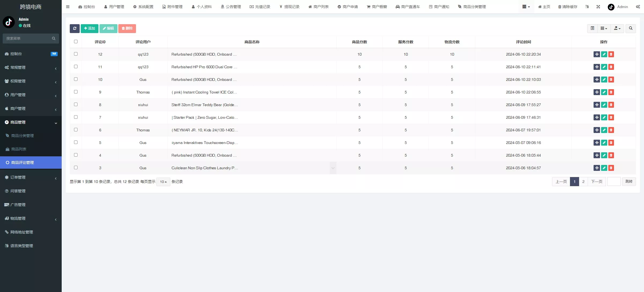Click the search magnifier above the table
Image resolution: width=644 pixels, height=292 pixels.
(631, 28)
